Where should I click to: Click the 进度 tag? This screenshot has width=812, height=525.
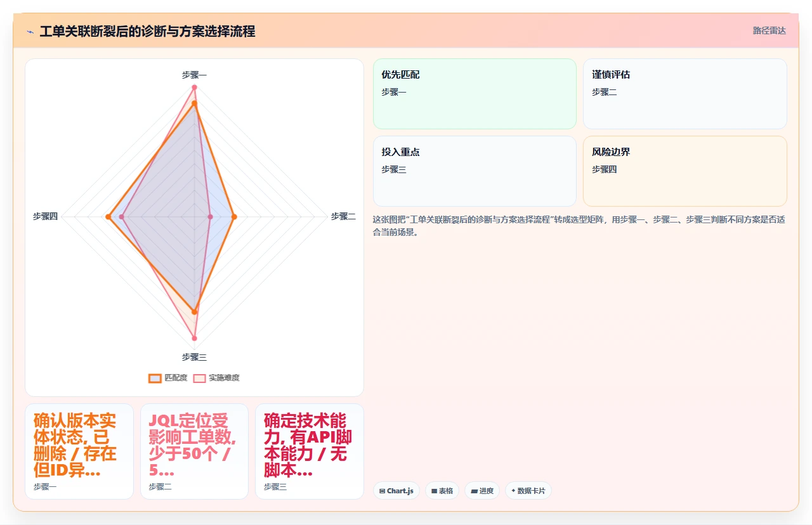click(x=482, y=491)
